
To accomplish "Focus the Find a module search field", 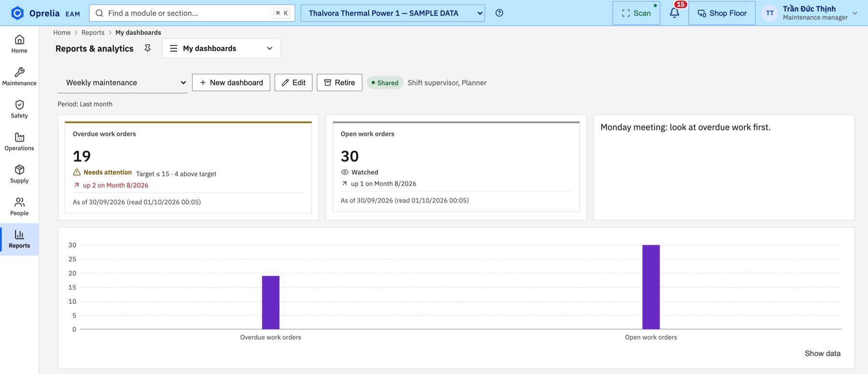I will coord(192,13).
